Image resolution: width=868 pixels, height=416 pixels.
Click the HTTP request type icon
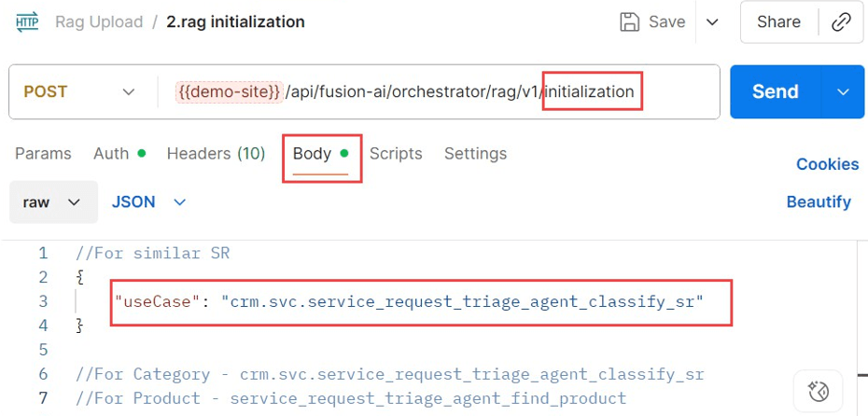[27, 21]
